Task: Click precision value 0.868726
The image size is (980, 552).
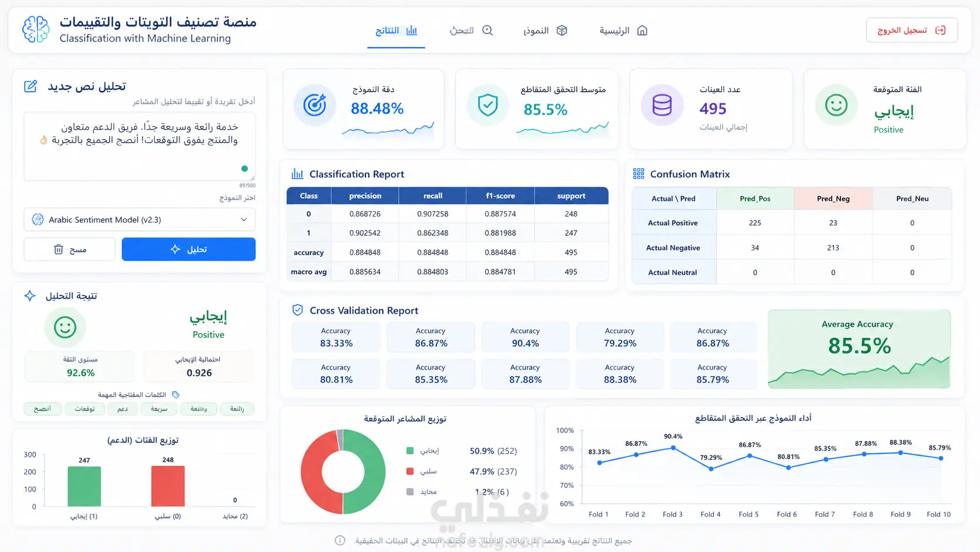Action: click(365, 214)
